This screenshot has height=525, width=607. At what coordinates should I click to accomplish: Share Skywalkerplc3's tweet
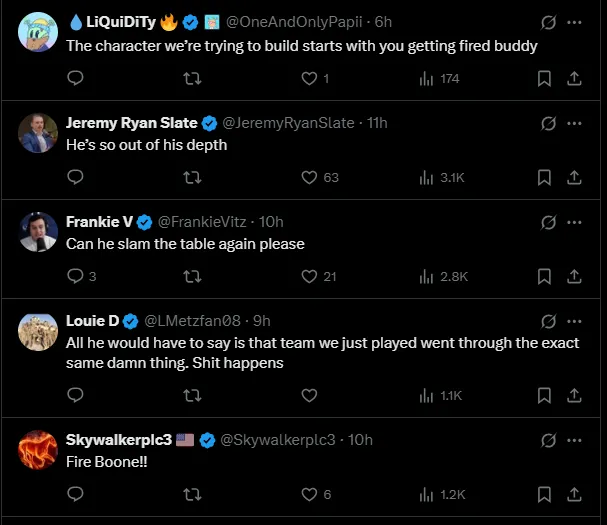pos(575,494)
